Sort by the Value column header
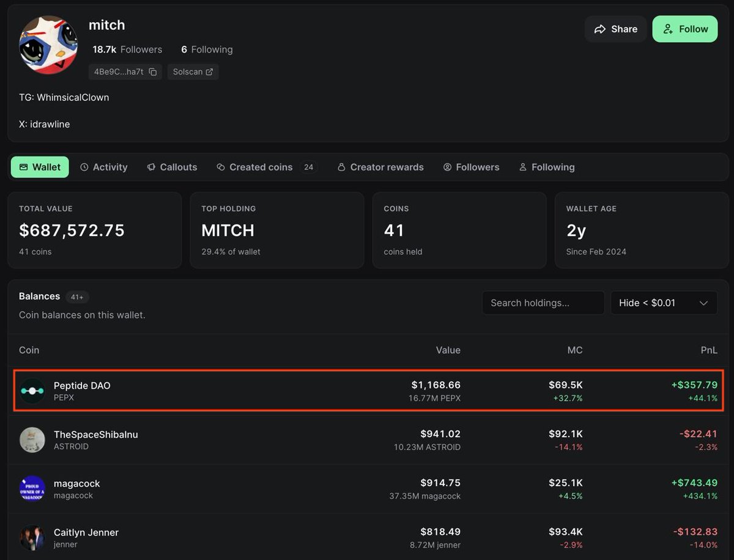The image size is (734, 560). click(448, 350)
